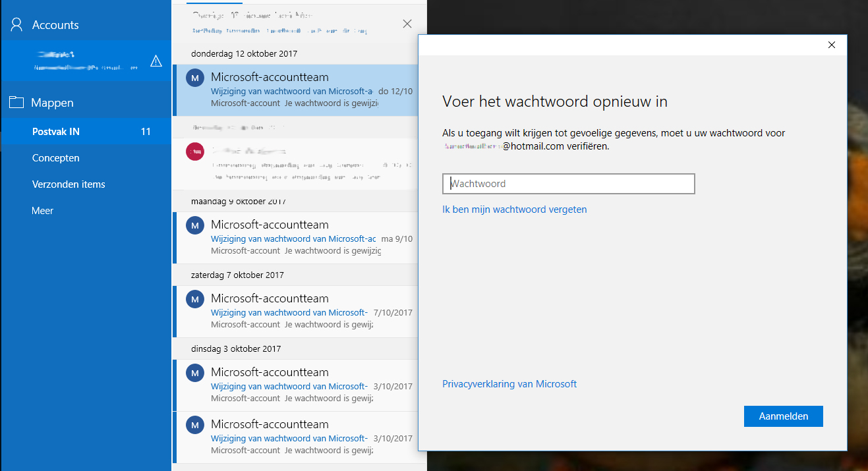Image resolution: width=868 pixels, height=471 pixels.
Task: Click the Aanmelden button
Action: [784, 416]
